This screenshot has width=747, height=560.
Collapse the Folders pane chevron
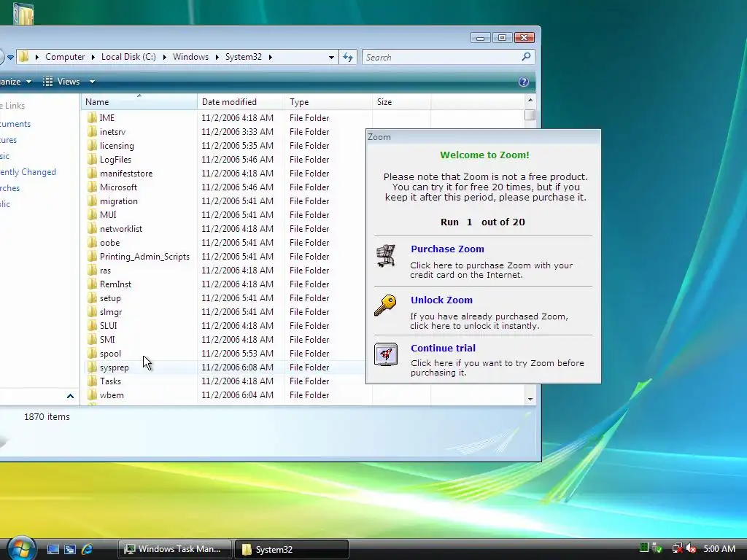coord(71,396)
